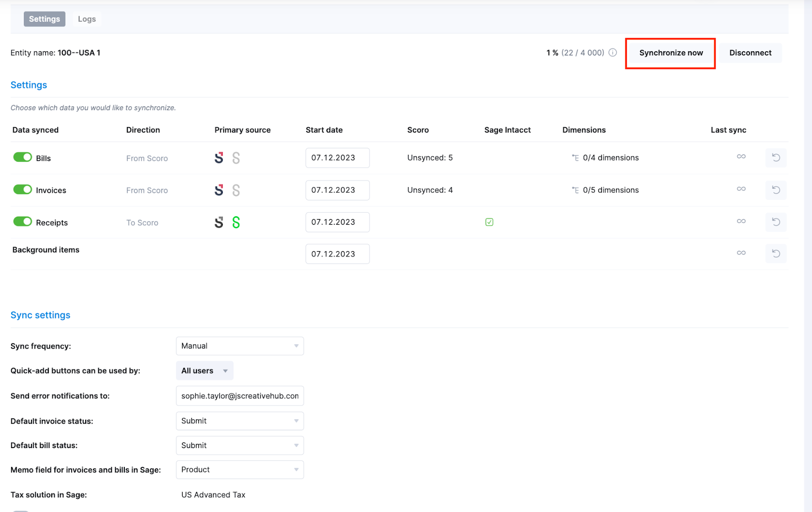The image size is (812, 512).
Task: Select the Settings tab
Action: click(x=44, y=19)
